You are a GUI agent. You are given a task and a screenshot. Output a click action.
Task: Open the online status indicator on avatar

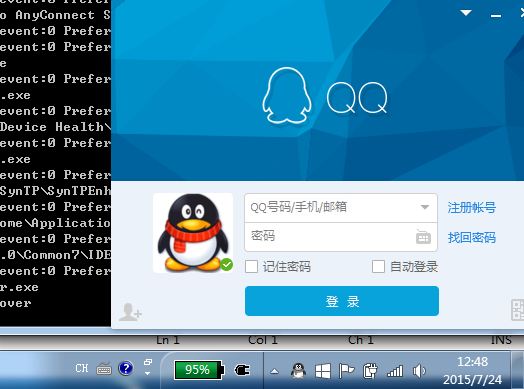pyautogui.click(x=227, y=265)
